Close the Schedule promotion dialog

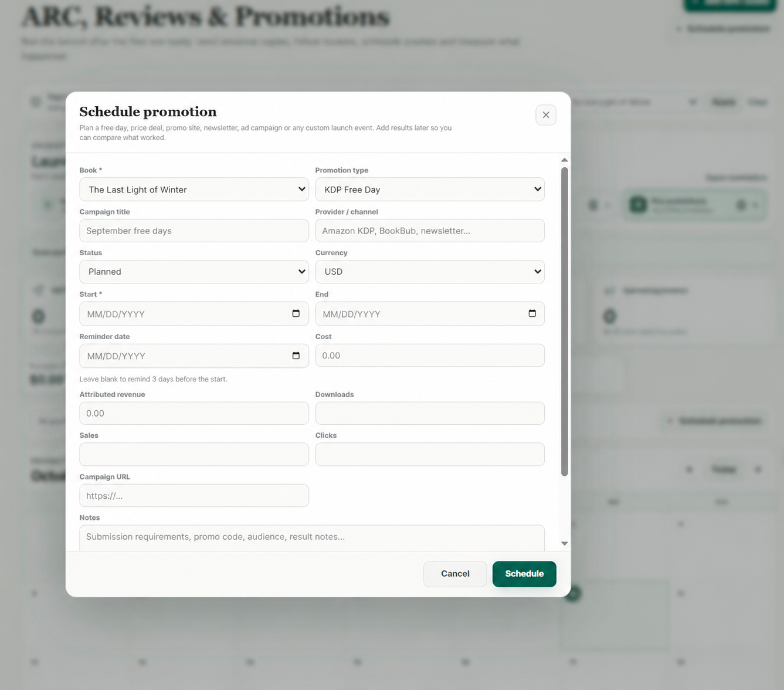545,115
